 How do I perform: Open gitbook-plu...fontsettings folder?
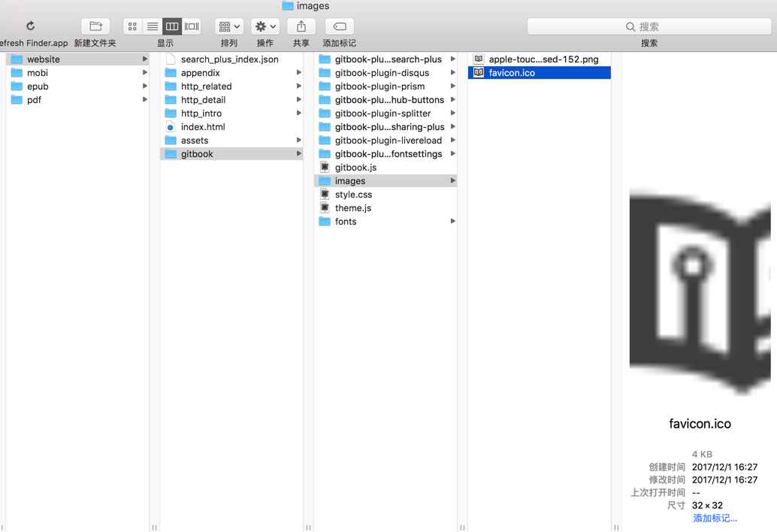(385, 154)
